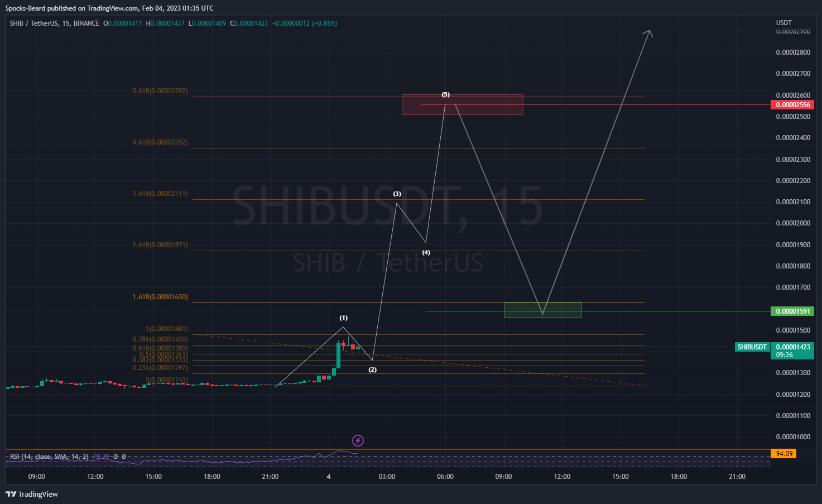Click the low value L0.00001409
Viewport: 822px width, 504px height.
pos(207,23)
